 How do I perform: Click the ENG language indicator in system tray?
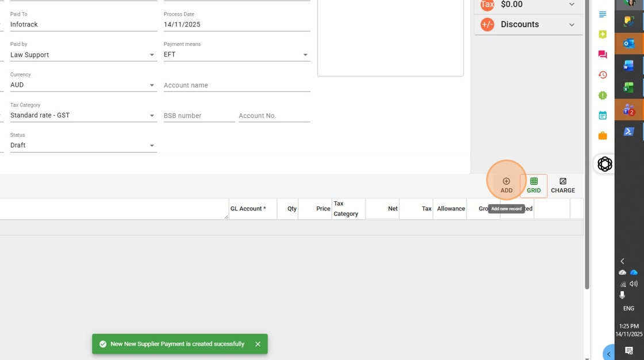pyautogui.click(x=628, y=308)
